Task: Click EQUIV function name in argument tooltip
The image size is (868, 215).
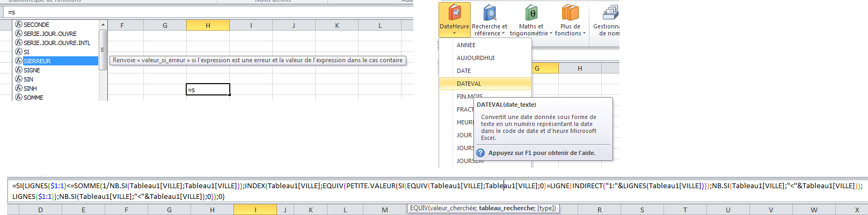Action: pos(419,208)
